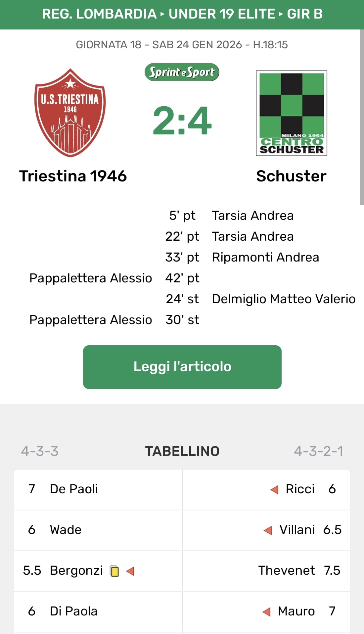364x634 pixels.
Task: Open the Leggi l'articolo button
Action: (182, 367)
